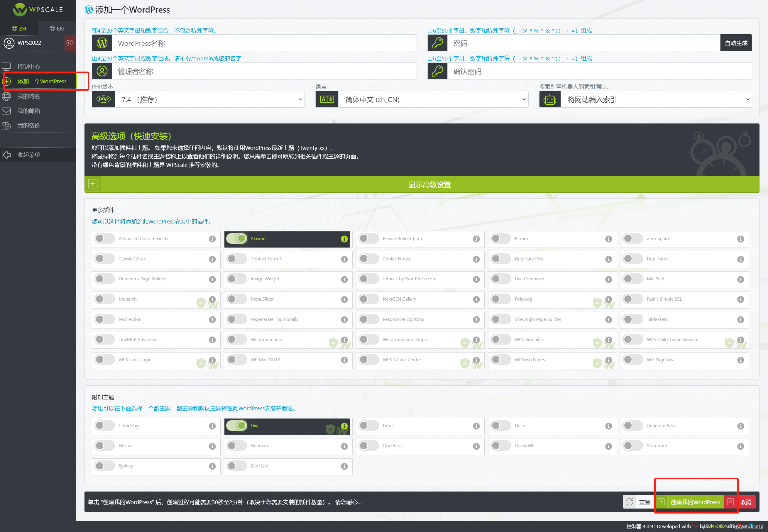The height and width of the screenshot is (532, 768).
Task: Switch to the ZH language tab
Action: pyautogui.click(x=19, y=28)
